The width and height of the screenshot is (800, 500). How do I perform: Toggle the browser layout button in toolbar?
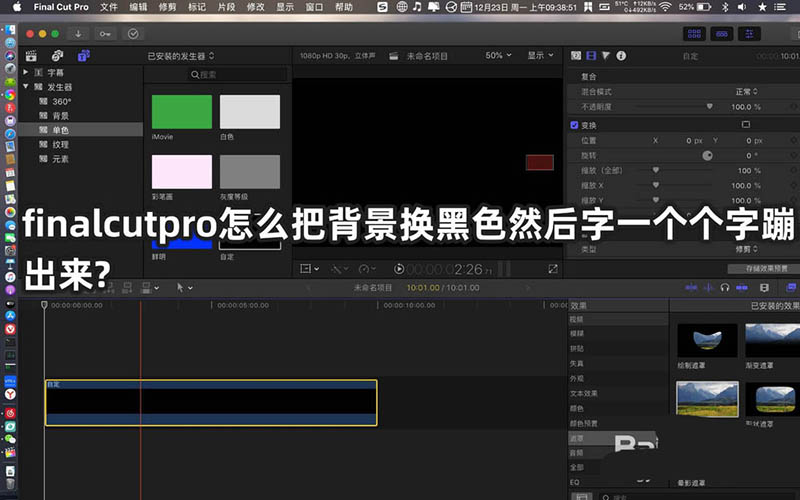point(694,34)
